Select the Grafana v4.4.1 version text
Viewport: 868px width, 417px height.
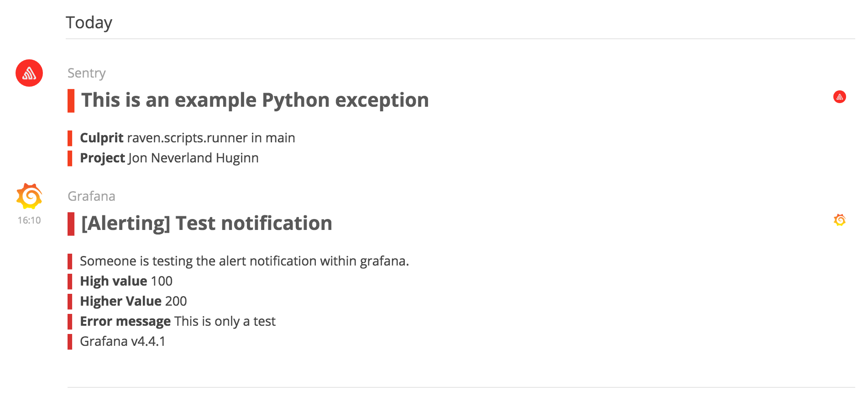pyautogui.click(x=123, y=341)
